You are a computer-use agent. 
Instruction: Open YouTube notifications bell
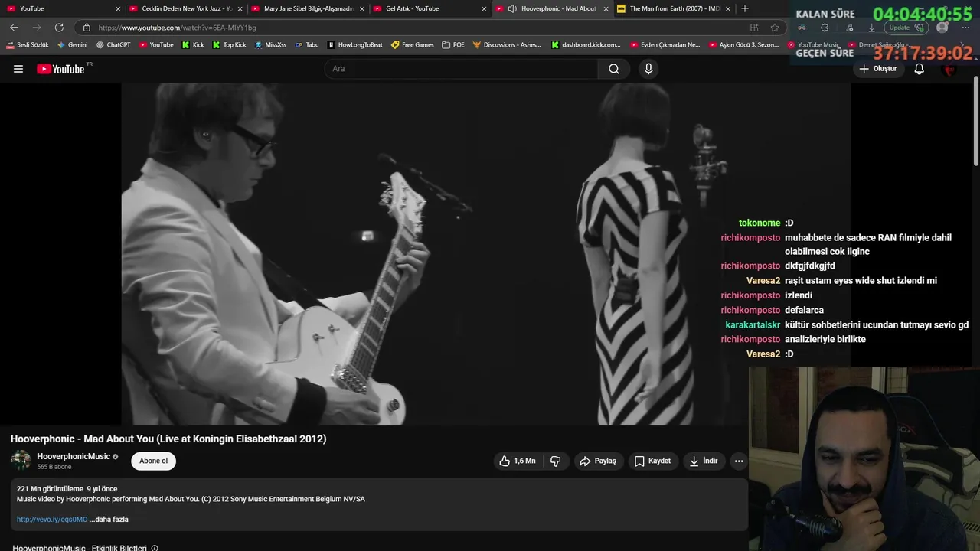pyautogui.click(x=920, y=69)
